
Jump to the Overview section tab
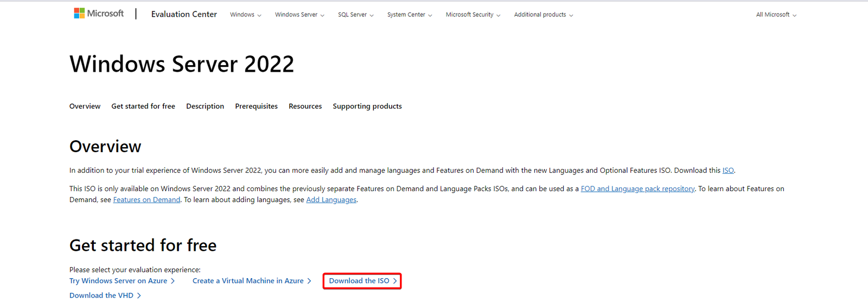click(x=85, y=106)
